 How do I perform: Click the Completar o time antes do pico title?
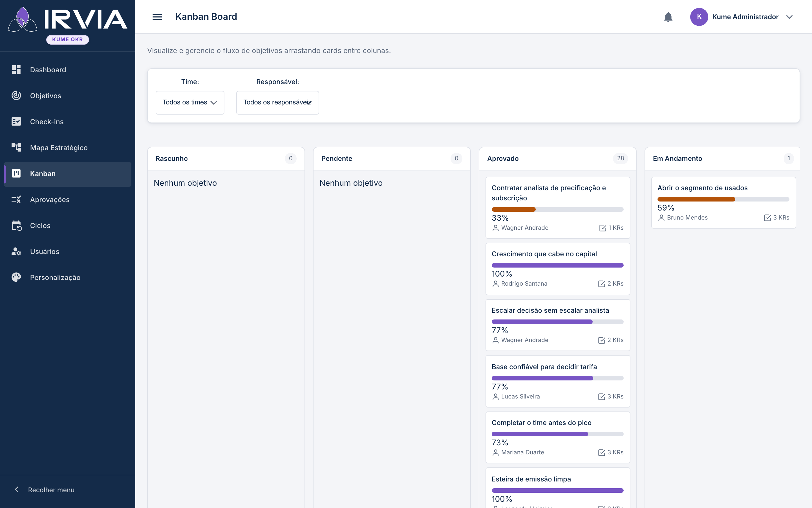[x=541, y=423]
